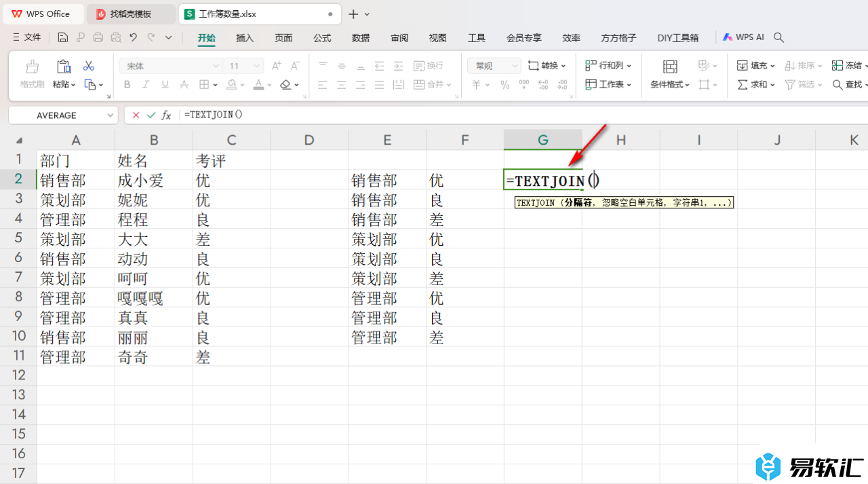Toggle Italic formatting
This screenshot has height=484, width=868.
click(x=146, y=85)
